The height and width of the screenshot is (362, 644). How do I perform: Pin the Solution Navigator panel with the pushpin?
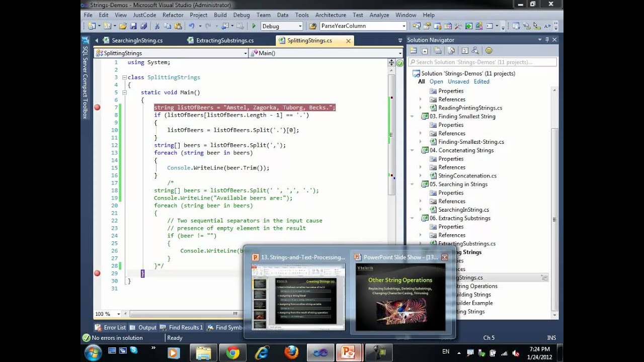[547, 40]
